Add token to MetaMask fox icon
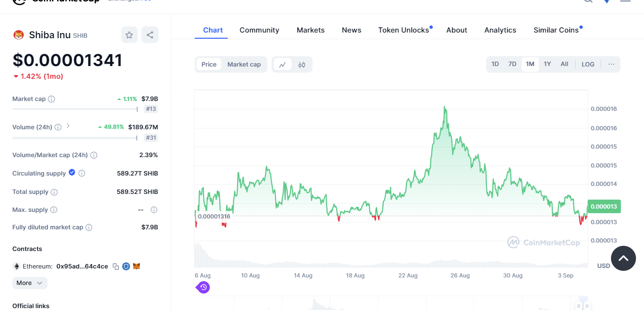Image resolution: width=644 pixels, height=310 pixels. tap(136, 267)
